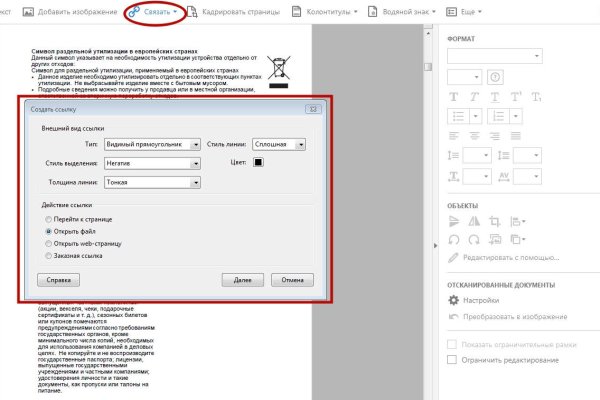Click the rotate counterclockwise icon in Объекты
The image size is (600, 400).
tap(454, 240)
